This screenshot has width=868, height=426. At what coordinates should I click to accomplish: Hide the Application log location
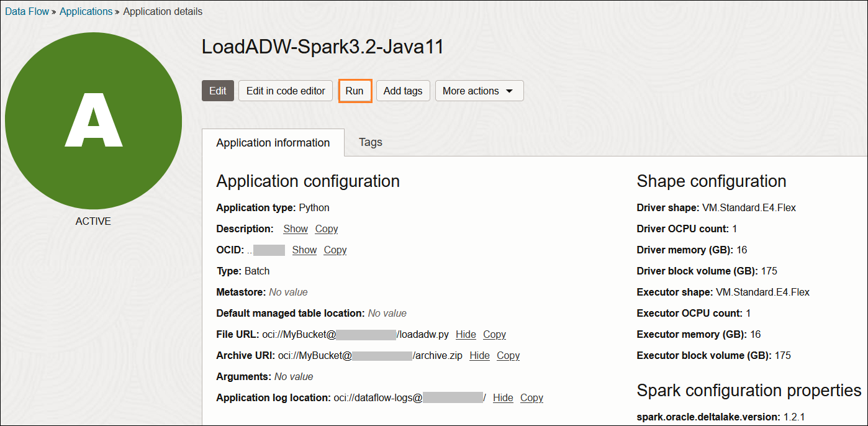503,397
